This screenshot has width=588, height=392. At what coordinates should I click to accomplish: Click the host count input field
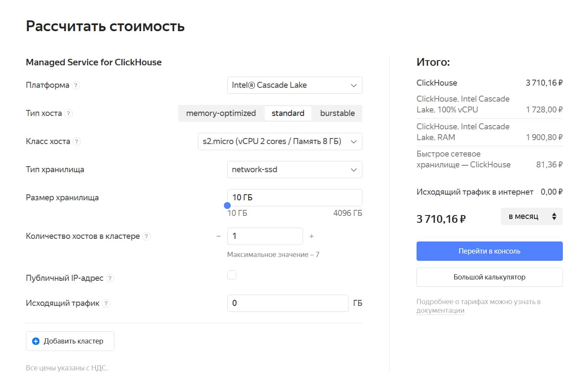point(265,236)
